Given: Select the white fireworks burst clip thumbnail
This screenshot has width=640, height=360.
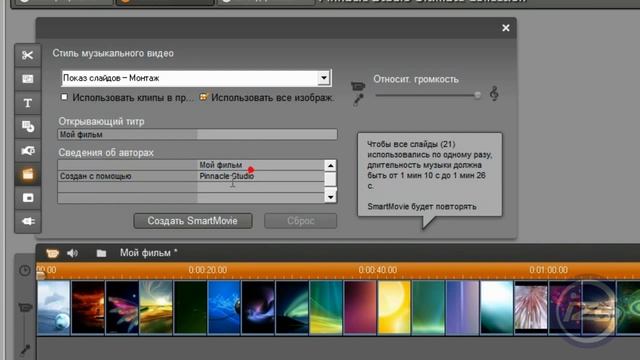Looking at the screenshot, I should [x=531, y=308].
